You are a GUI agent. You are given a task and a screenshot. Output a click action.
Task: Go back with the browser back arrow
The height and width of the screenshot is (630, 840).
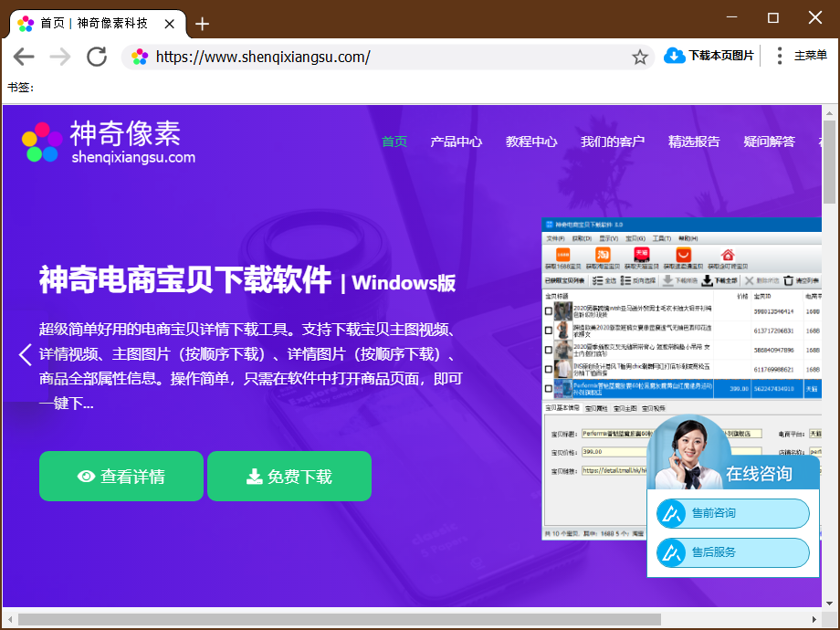24,57
